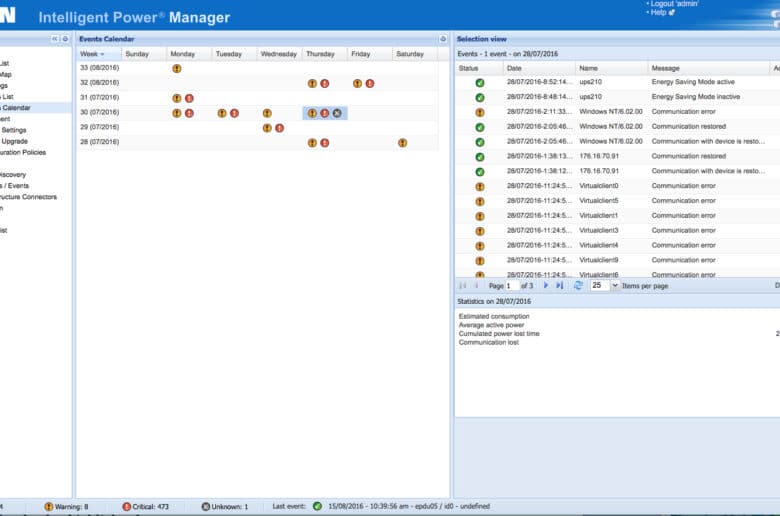Click the Critical icon in the status bar

coord(126,507)
